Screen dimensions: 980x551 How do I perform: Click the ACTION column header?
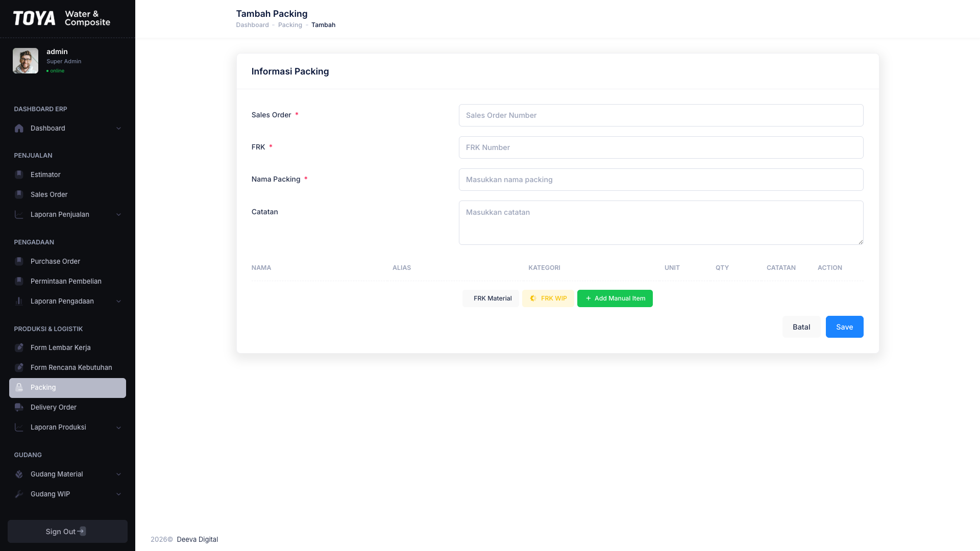point(830,268)
